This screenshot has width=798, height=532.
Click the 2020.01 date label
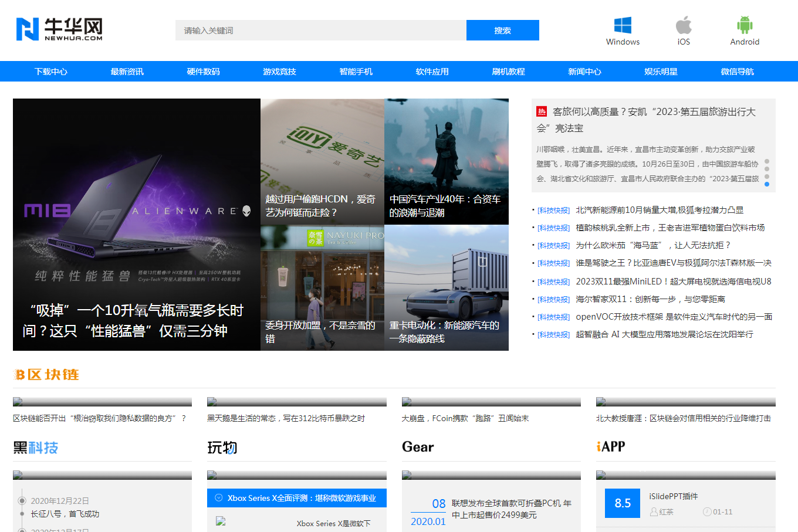[428, 521]
